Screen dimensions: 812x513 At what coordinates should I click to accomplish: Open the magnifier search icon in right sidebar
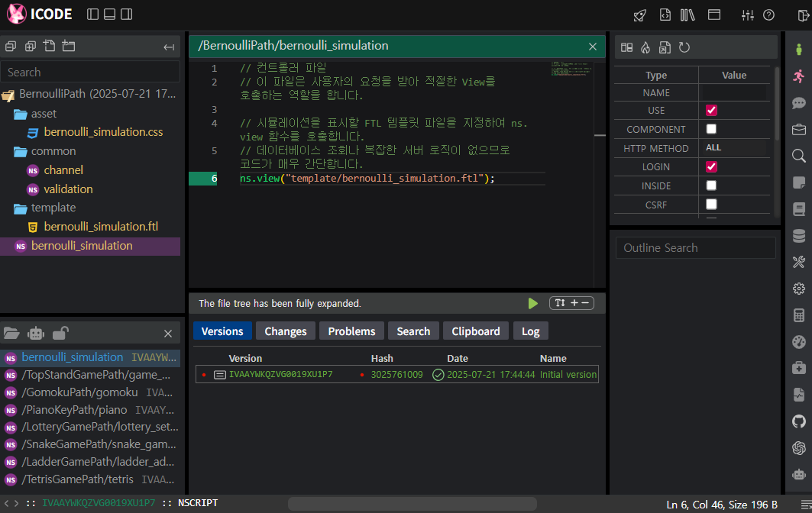click(x=798, y=156)
